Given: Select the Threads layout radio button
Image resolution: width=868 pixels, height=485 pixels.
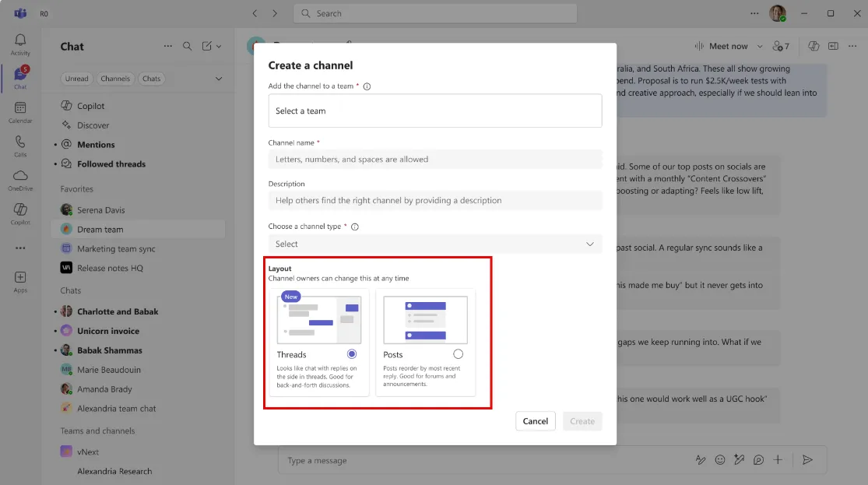Looking at the screenshot, I should pos(352,354).
